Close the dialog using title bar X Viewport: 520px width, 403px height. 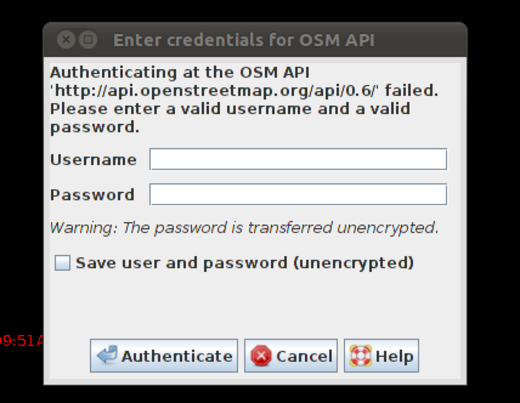coord(66,40)
